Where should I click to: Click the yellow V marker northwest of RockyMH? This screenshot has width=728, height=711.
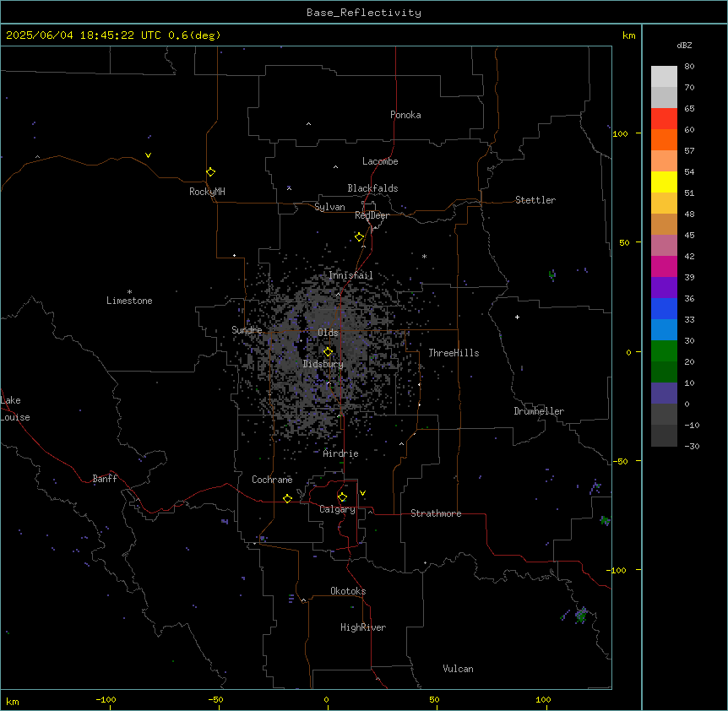[148, 155]
